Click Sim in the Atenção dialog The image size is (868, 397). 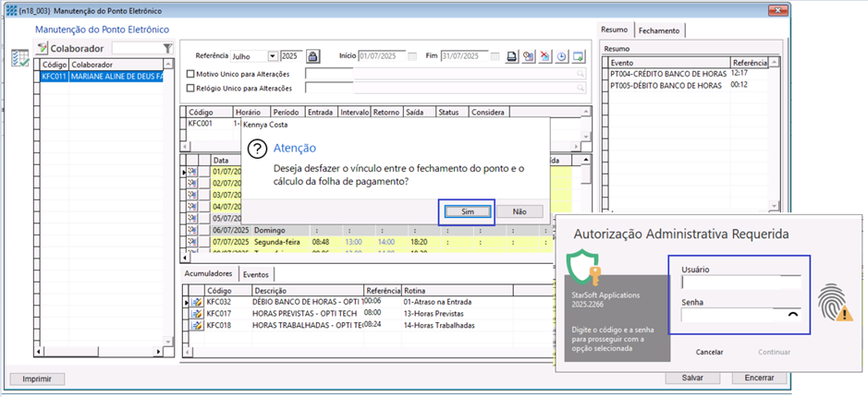466,211
